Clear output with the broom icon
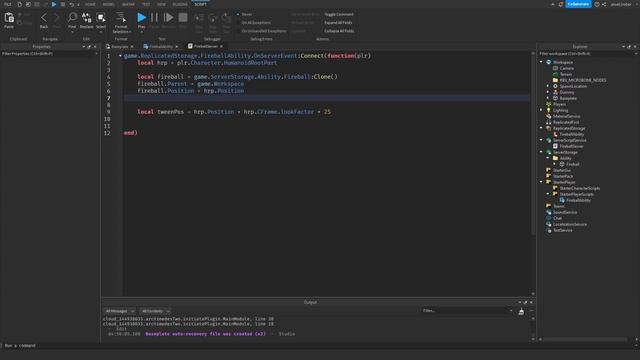This screenshot has width=640, height=360. click(x=521, y=311)
